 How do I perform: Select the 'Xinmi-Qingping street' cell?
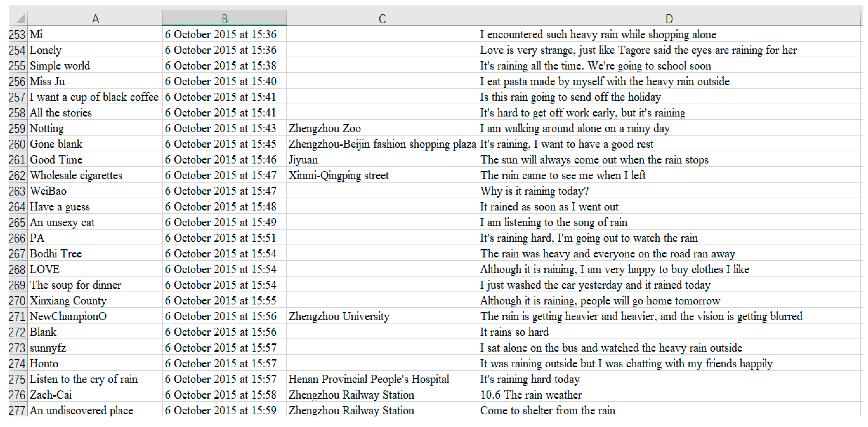tap(338, 175)
